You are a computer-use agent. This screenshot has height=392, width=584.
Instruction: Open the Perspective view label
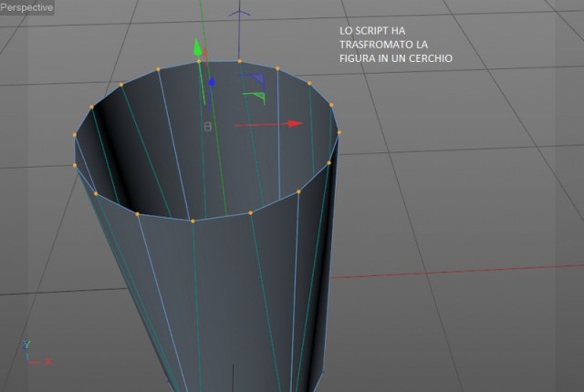point(26,7)
